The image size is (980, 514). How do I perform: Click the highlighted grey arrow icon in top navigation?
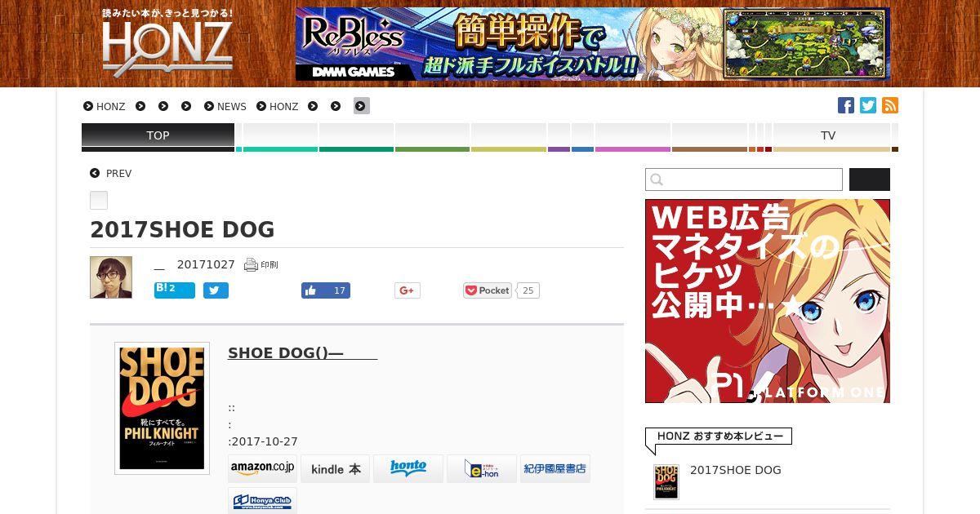click(361, 106)
